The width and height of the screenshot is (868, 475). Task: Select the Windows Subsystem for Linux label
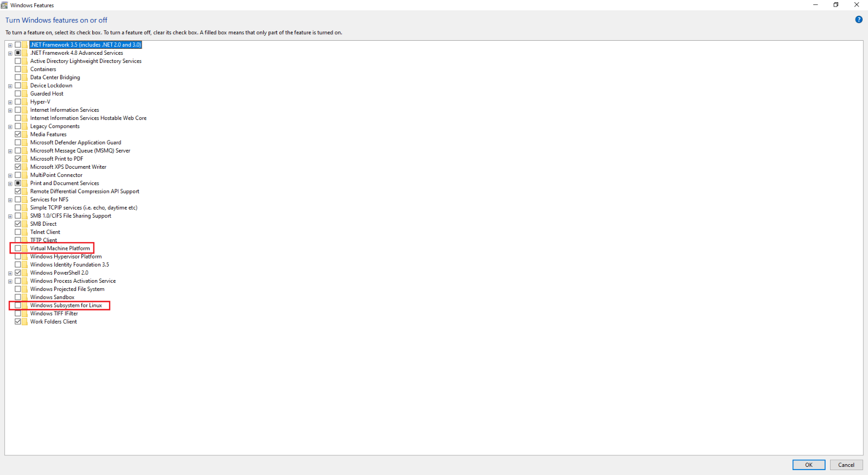click(66, 305)
